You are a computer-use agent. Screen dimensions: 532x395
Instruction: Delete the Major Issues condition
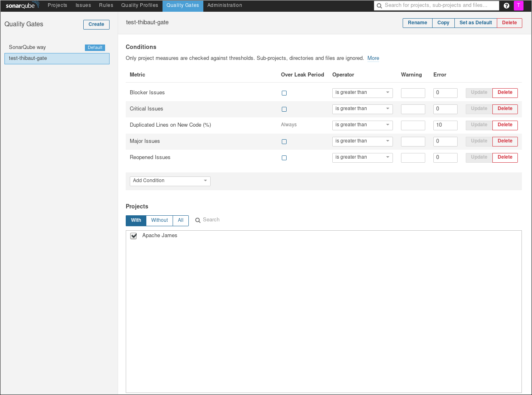click(x=505, y=141)
